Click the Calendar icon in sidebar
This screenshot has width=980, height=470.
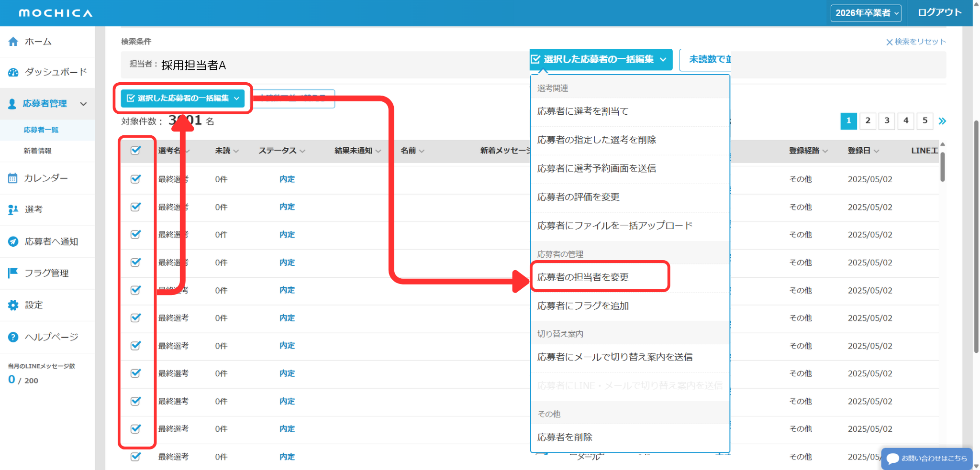click(x=13, y=178)
